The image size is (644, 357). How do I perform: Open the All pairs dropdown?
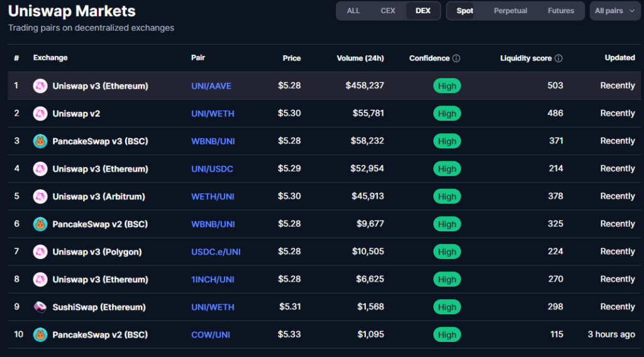615,11
